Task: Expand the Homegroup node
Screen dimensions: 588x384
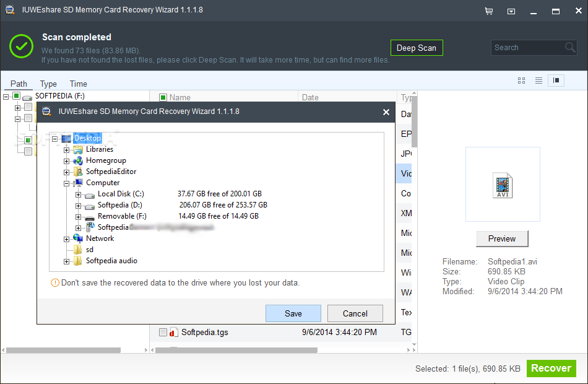Action: [x=66, y=161]
